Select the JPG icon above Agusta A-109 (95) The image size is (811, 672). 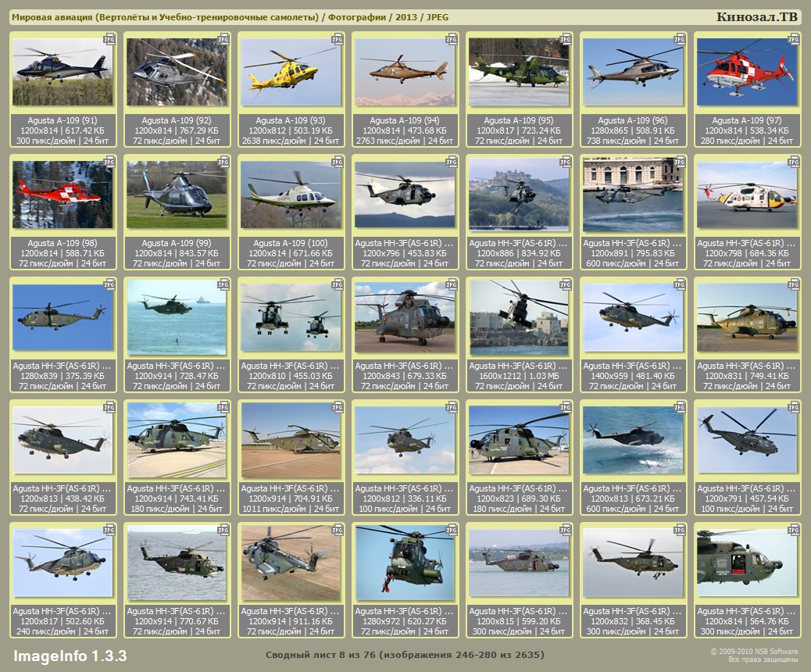point(566,38)
